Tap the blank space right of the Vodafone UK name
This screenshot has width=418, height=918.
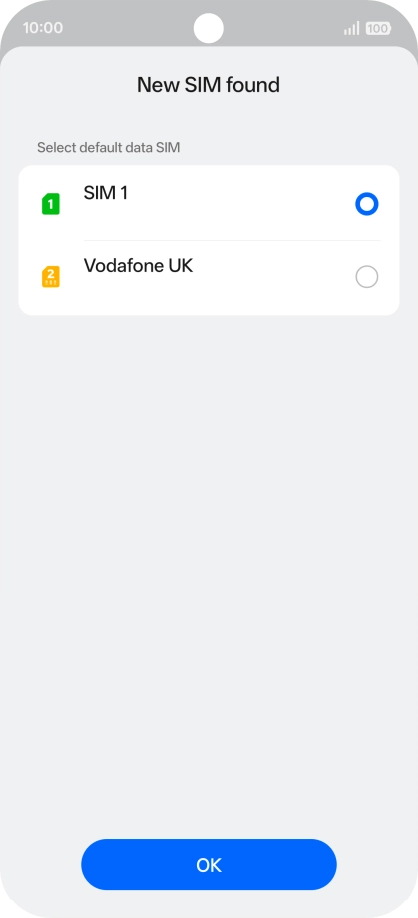click(273, 266)
